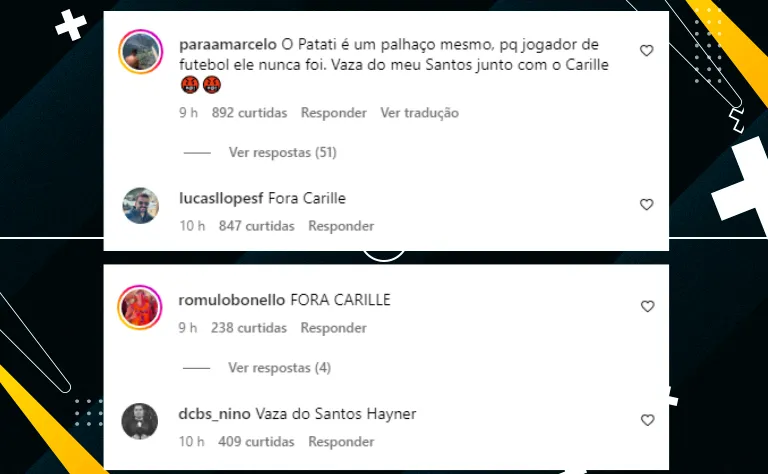Image resolution: width=768 pixels, height=474 pixels.
Task: View 847 curtidas likes list
Action: [x=257, y=226]
